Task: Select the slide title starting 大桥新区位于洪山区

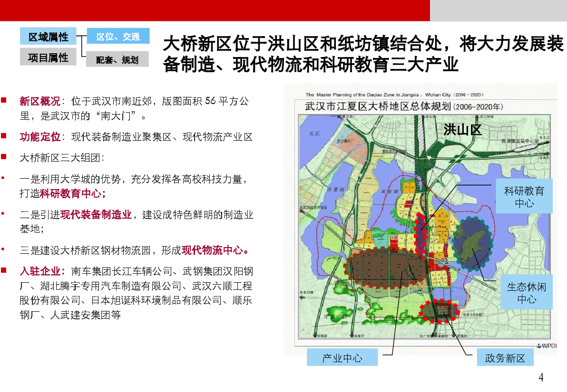Action: [363, 54]
